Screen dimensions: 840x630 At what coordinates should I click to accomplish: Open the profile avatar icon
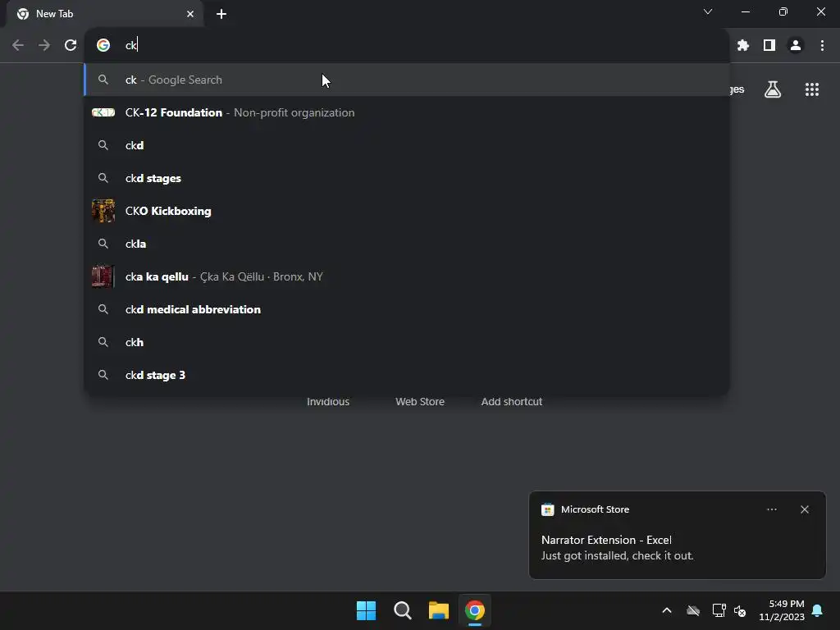[796, 46]
